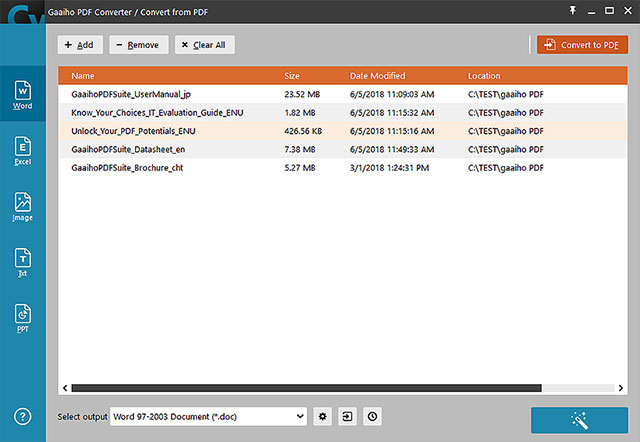Start conversion with the magic wand button
The image size is (640, 442).
tap(579, 420)
